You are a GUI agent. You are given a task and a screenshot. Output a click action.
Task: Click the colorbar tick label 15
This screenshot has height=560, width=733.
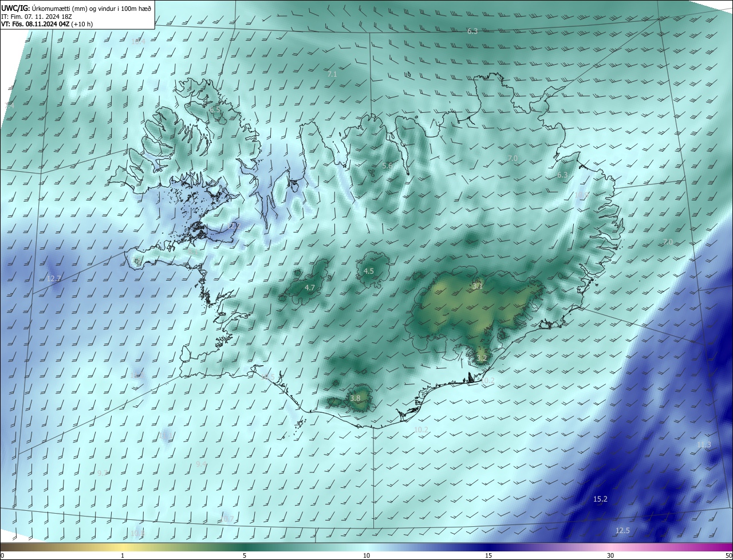(488, 556)
